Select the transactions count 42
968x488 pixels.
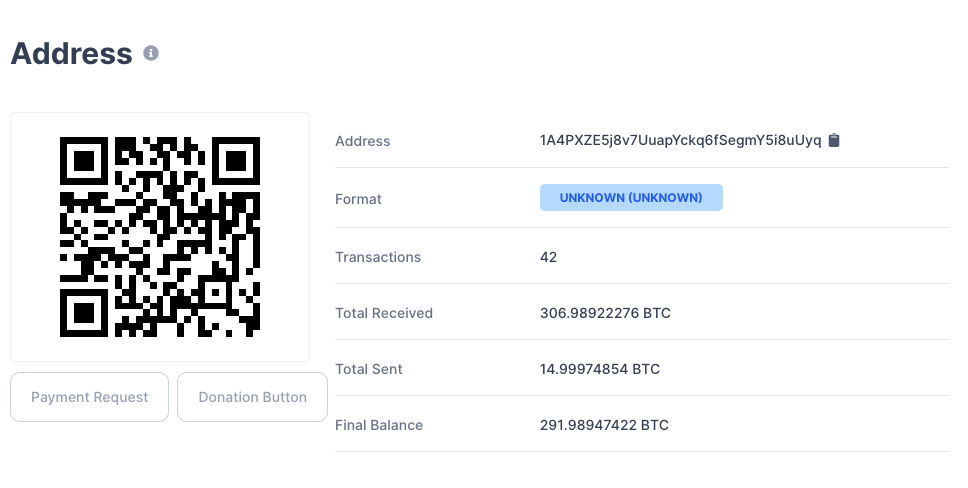(x=548, y=257)
